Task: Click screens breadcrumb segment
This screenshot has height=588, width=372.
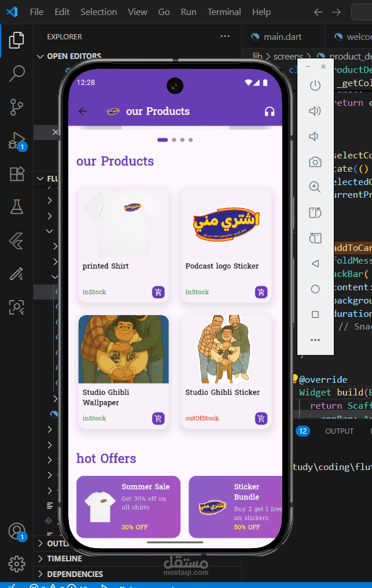Action: [x=288, y=56]
